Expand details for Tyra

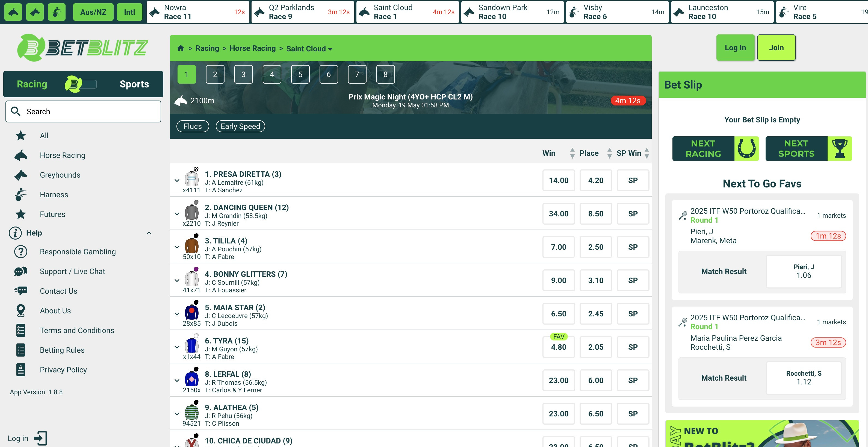click(177, 347)
